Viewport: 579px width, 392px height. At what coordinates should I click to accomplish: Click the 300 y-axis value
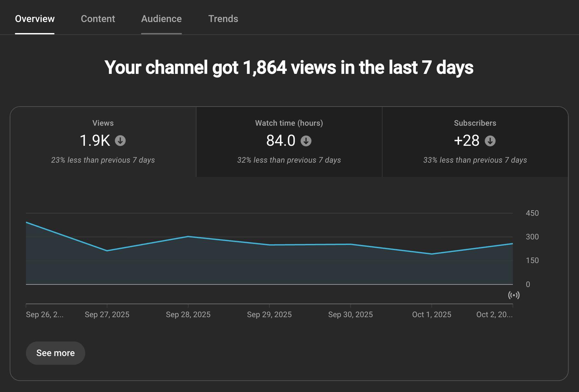[x=532, y=237]
